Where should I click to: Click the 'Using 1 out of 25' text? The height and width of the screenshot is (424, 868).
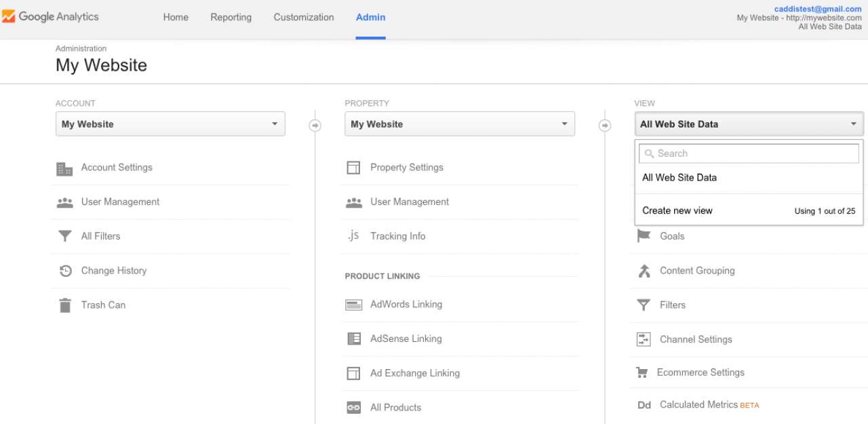point(825,211)
